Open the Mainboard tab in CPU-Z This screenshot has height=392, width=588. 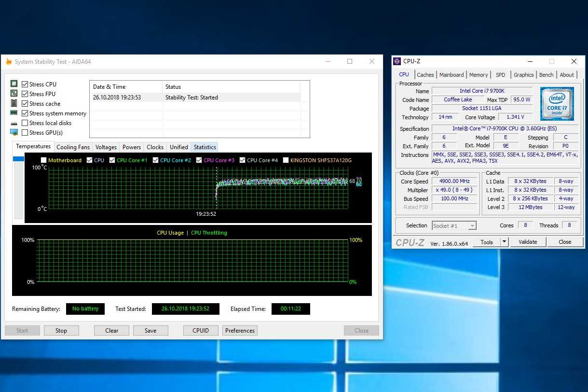(451, 75)
